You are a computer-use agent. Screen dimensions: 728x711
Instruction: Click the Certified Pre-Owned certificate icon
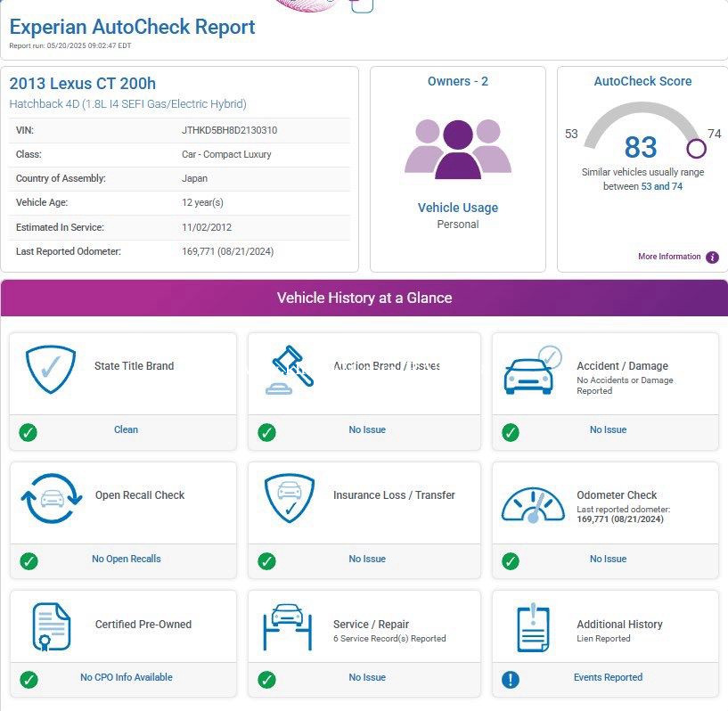[x=51, y=626]
